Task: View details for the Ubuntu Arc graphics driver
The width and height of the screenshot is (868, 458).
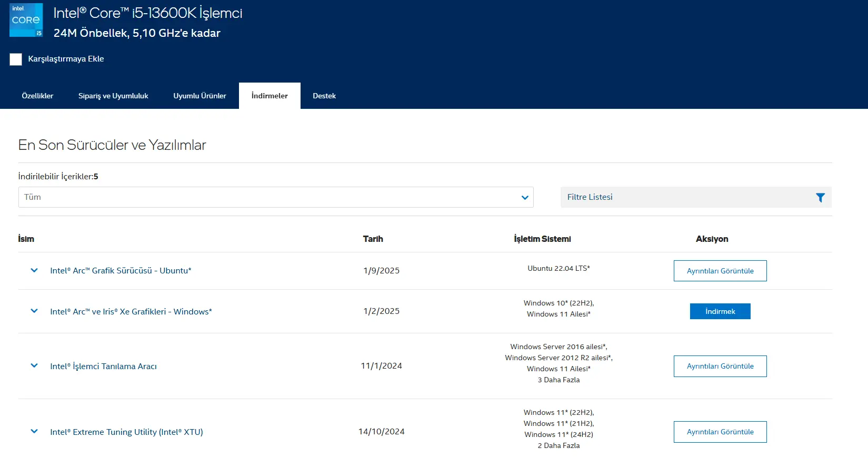Action: [720, 271]
